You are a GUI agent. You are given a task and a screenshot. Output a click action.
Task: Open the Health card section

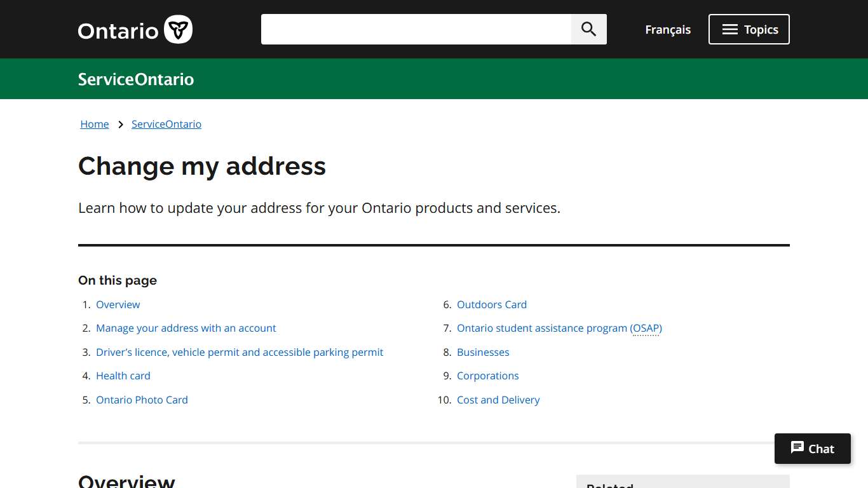pos(123,376)
